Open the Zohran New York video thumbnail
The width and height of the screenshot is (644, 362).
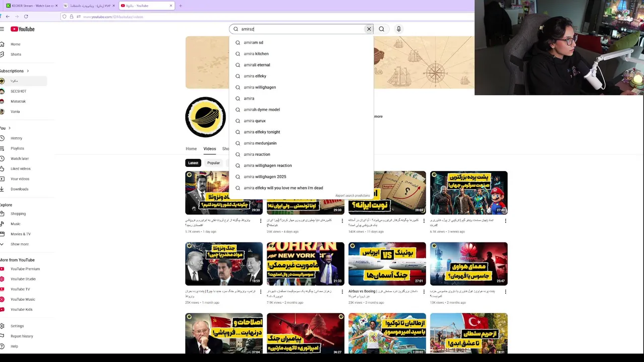click(x=305, y=264)
